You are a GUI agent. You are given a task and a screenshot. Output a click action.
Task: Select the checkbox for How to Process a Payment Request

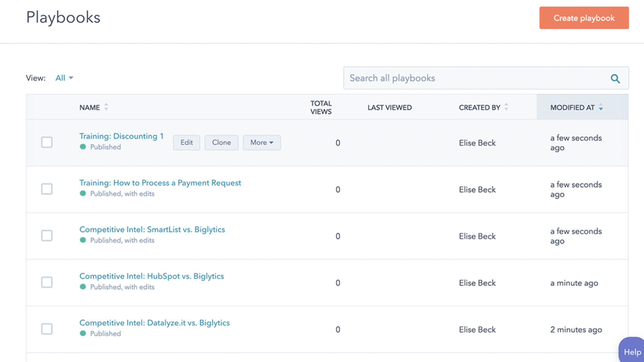pyautogui.click(x=47, y=189)
